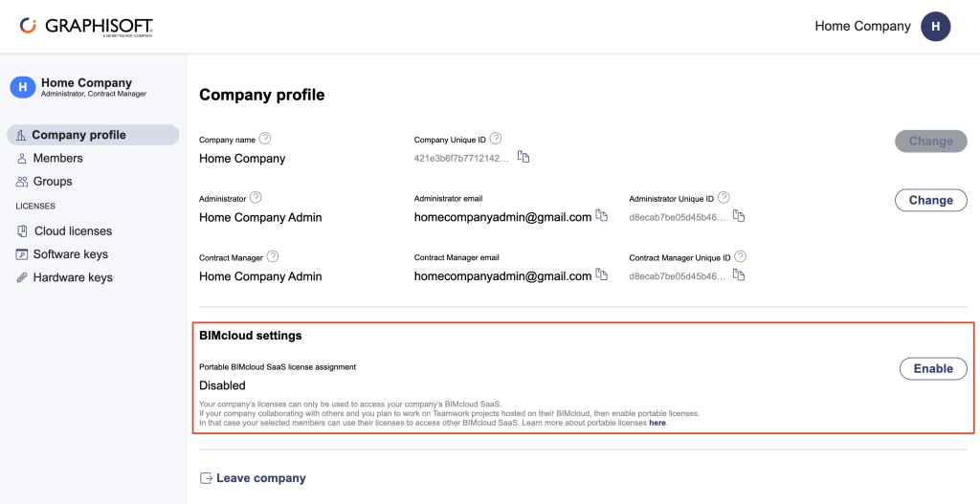Viewport: 980px width, 504px height.
Task: Show help for Administrator Unique ID
Action: coord(724,198)
